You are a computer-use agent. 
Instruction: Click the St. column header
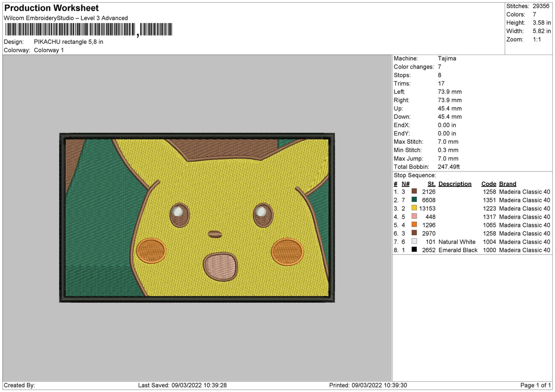pyautogui.click(x=432, y=184)
